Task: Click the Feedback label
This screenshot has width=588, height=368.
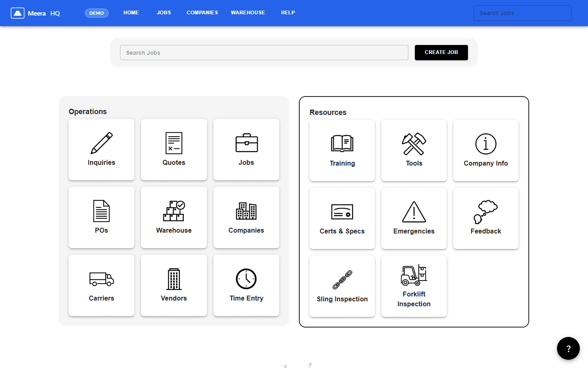Action: 486,231
